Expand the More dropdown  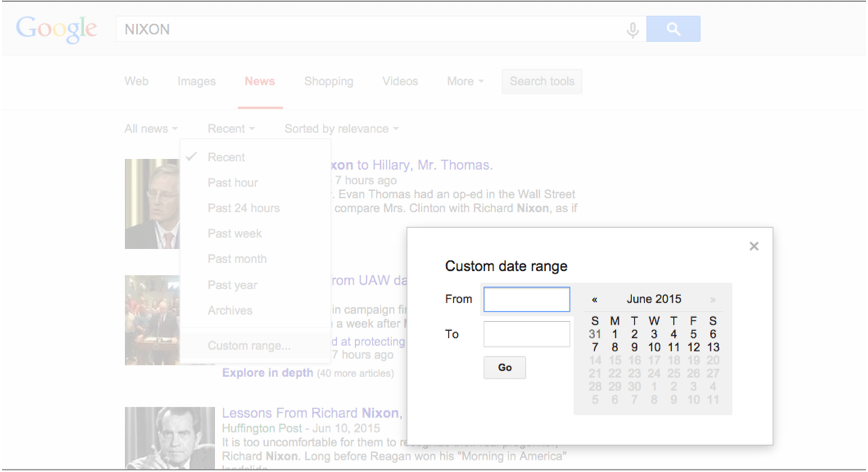[x=465, y=81]
